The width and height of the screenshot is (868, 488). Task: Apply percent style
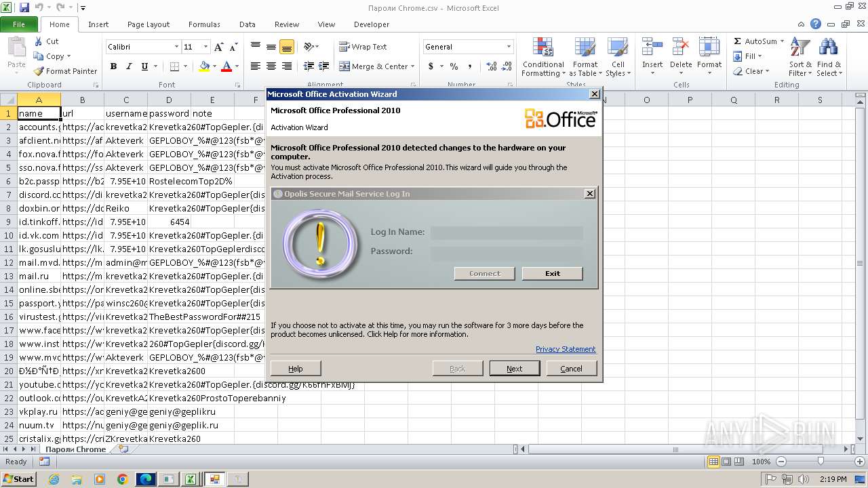[x=454, y=66]
